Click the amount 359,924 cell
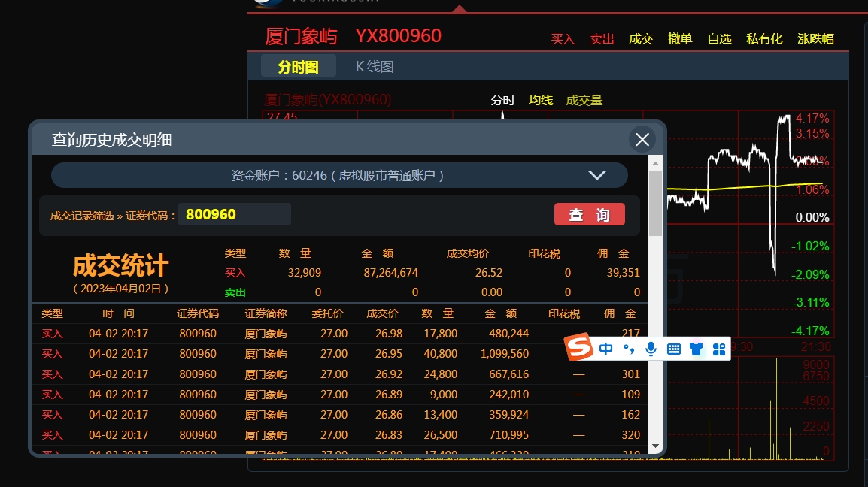Viewport: 868px width, 487px height. coord(508,415)
